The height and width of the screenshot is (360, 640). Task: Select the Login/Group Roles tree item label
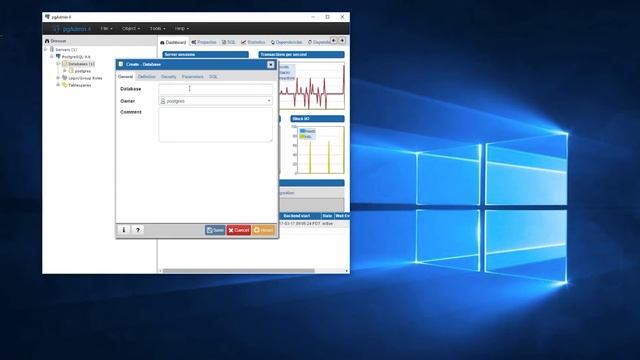pos(85,78)
